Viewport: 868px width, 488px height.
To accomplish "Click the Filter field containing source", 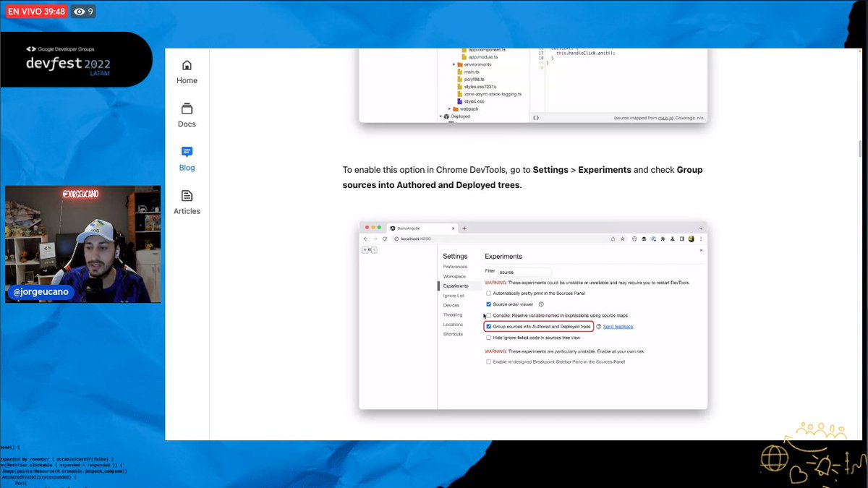I will [x=524, y=272].
